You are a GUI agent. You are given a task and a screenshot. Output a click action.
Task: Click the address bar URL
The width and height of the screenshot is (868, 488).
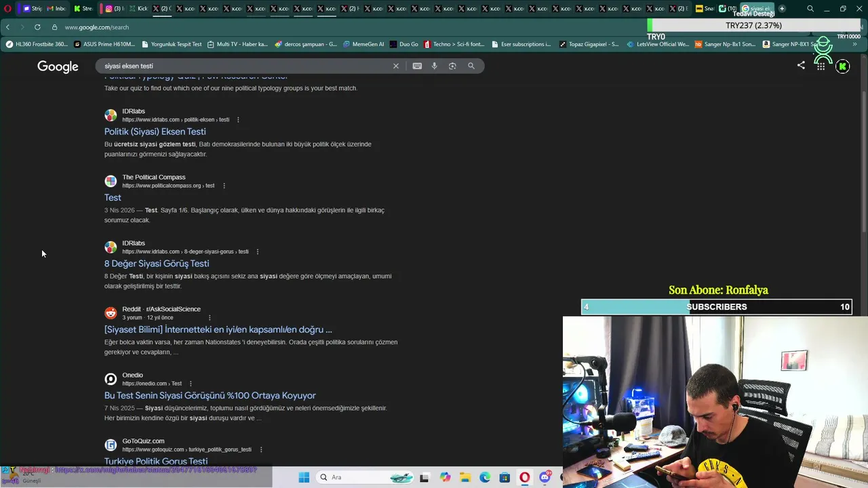click(x=97, y=27)
